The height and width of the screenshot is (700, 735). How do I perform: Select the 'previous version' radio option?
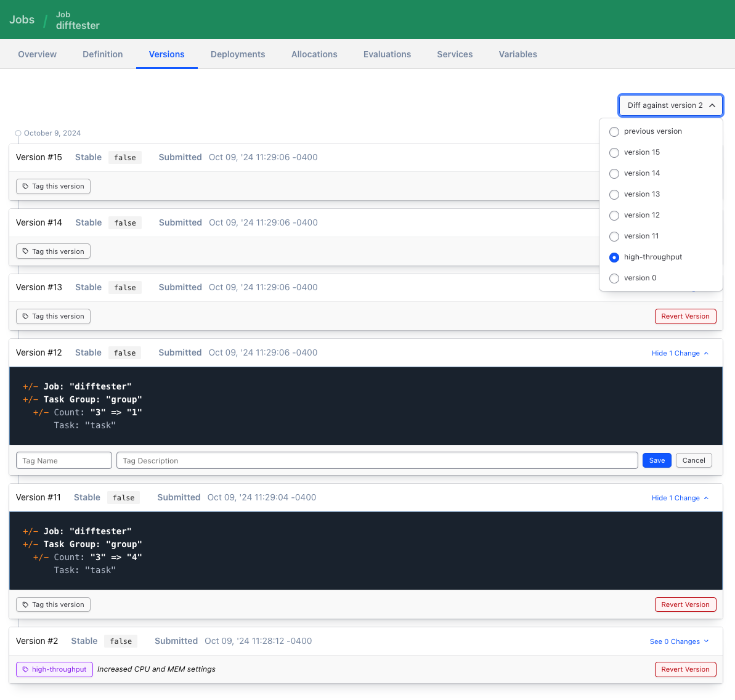tap(614, 131)
